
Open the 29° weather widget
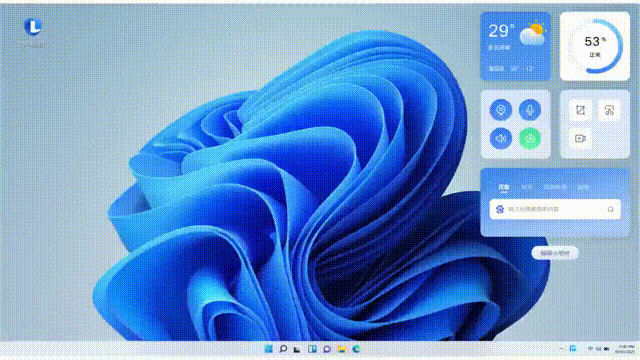click(516, 46)
